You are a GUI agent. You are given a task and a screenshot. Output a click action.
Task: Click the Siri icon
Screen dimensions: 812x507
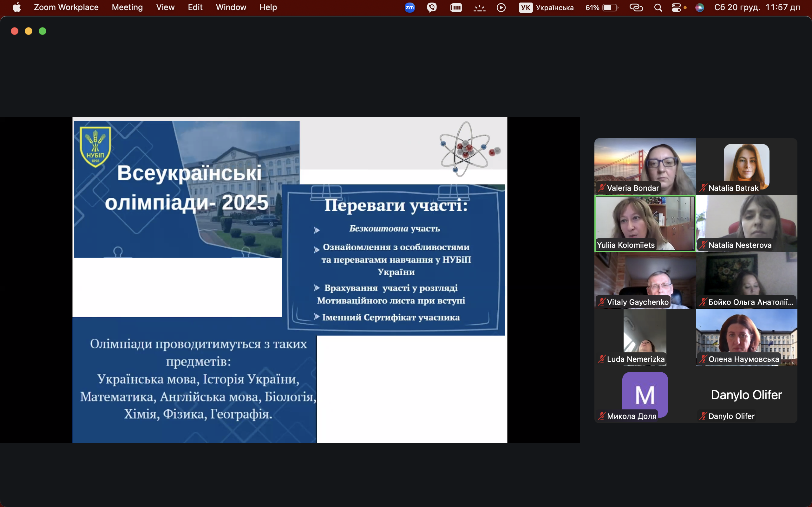tap(700, 7)
